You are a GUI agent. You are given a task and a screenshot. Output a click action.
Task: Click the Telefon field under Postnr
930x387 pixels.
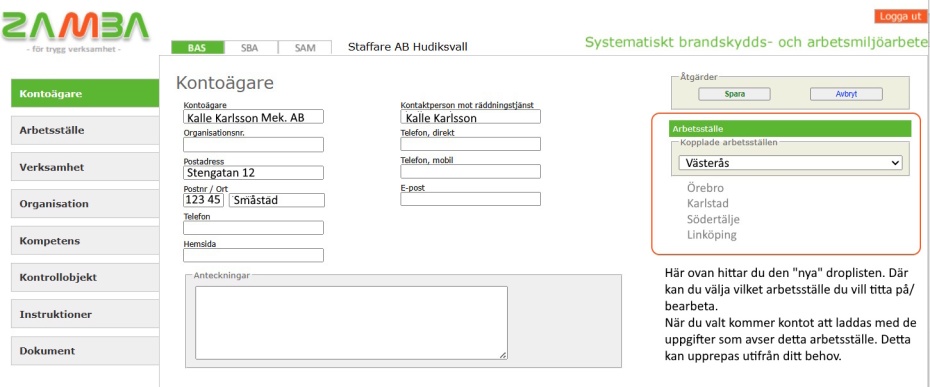[253, 228]
